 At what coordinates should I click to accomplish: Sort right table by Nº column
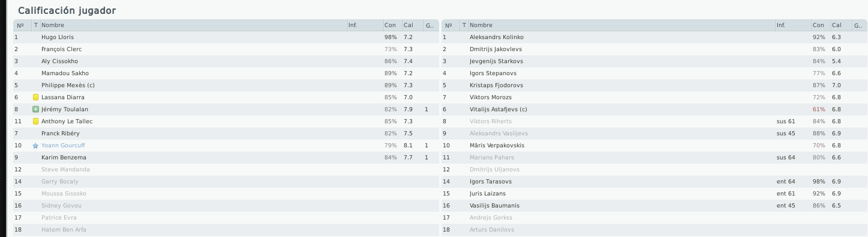[451, 25]
